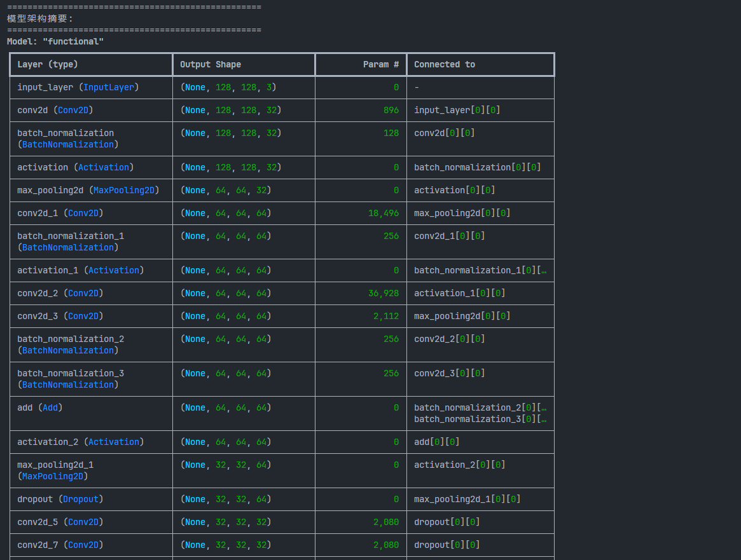The height and width of the screenshot is (560, 741).
Task: Select the conv2d_1 (Conv2D) layer cell
Action: [60, 214]
